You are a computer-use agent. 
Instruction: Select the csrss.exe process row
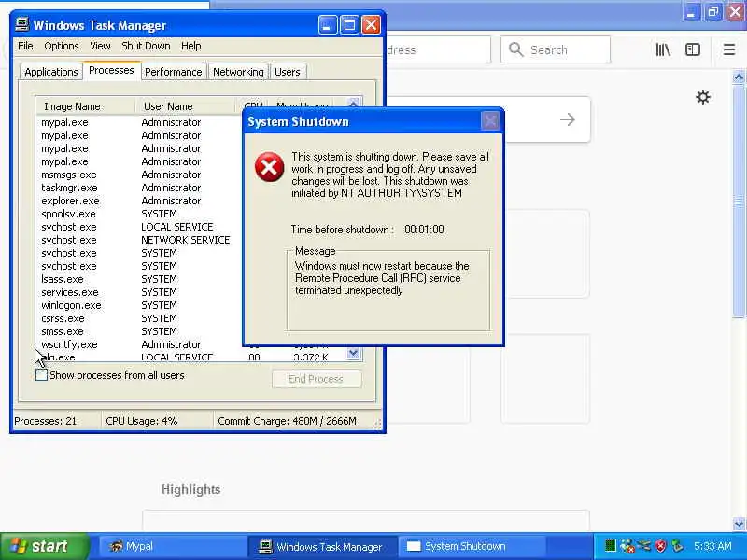[x=138, y=318]
